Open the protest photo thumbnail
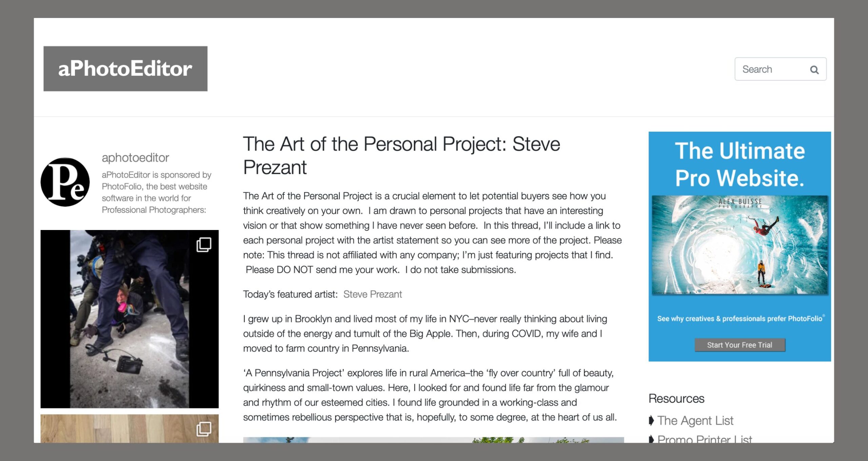Viewport: 868px width, 461px height. click(x=130, y=319)
